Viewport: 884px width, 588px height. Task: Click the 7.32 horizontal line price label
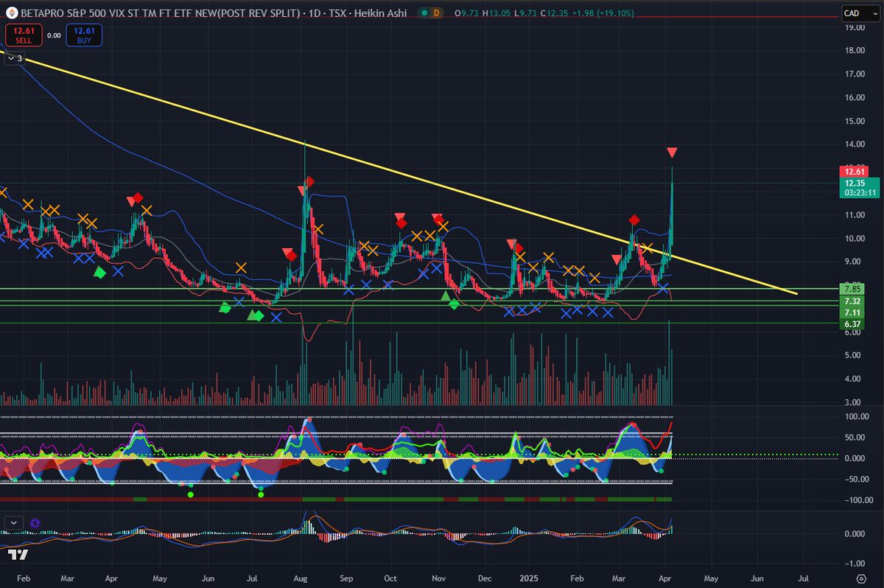pyautogui.click(x=854, y=301)
